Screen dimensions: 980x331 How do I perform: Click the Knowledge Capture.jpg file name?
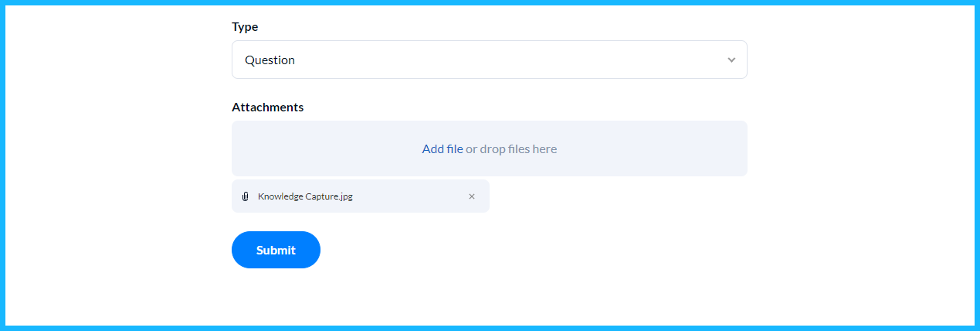coord(305,196)
